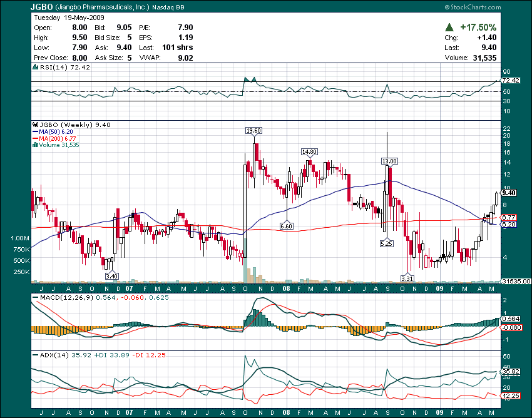Click the green up-arrow gain indicator

(x=448, y=28)
